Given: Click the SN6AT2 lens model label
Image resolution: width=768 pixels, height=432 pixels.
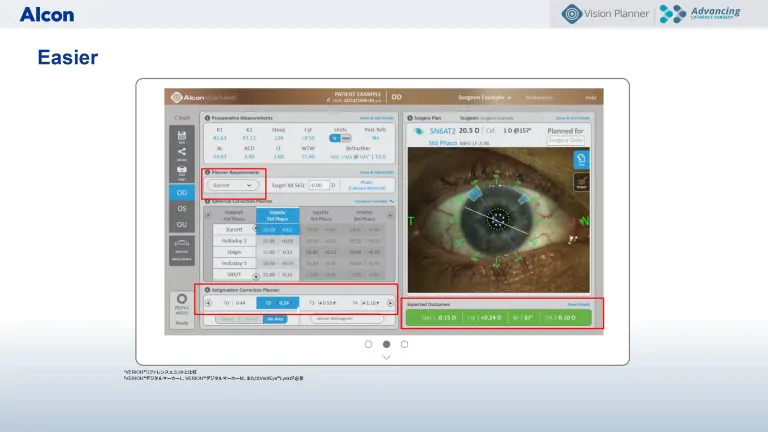Looking at the screenshot, I should tap(442, 131).
